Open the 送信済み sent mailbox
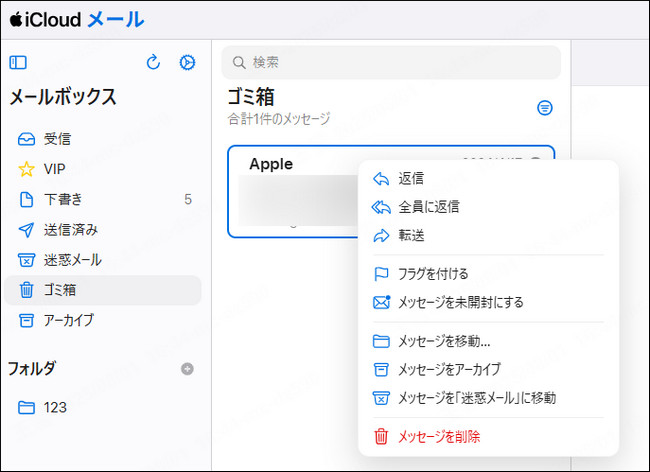The image size is (650, 472). coord(102,230)
